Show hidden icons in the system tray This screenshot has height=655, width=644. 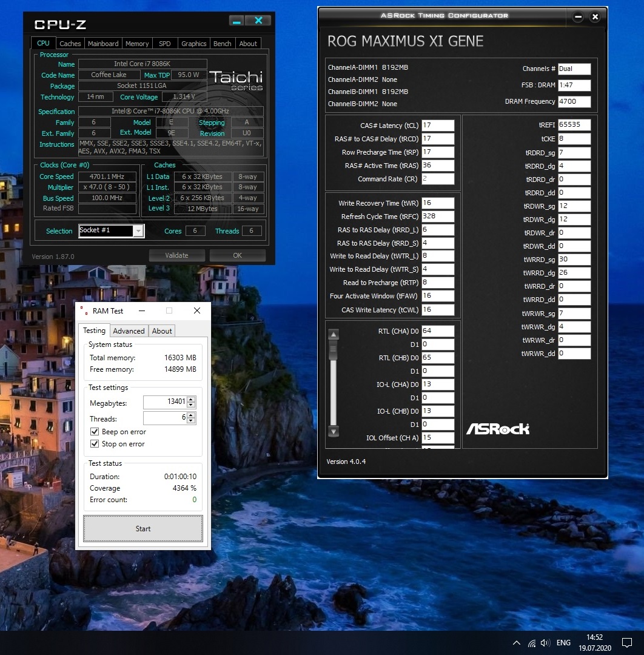517,643
